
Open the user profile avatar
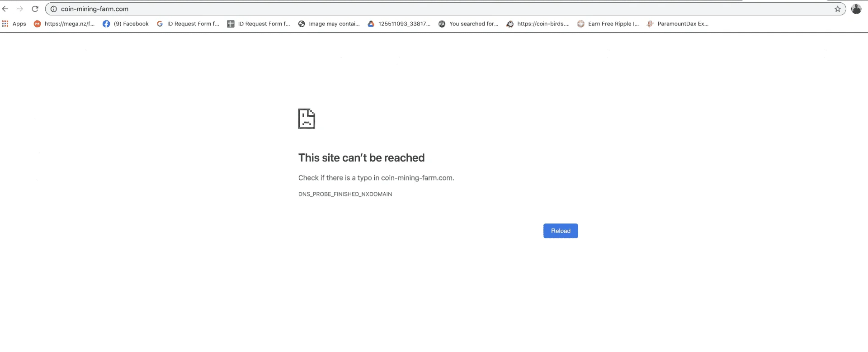click(856, 9)
